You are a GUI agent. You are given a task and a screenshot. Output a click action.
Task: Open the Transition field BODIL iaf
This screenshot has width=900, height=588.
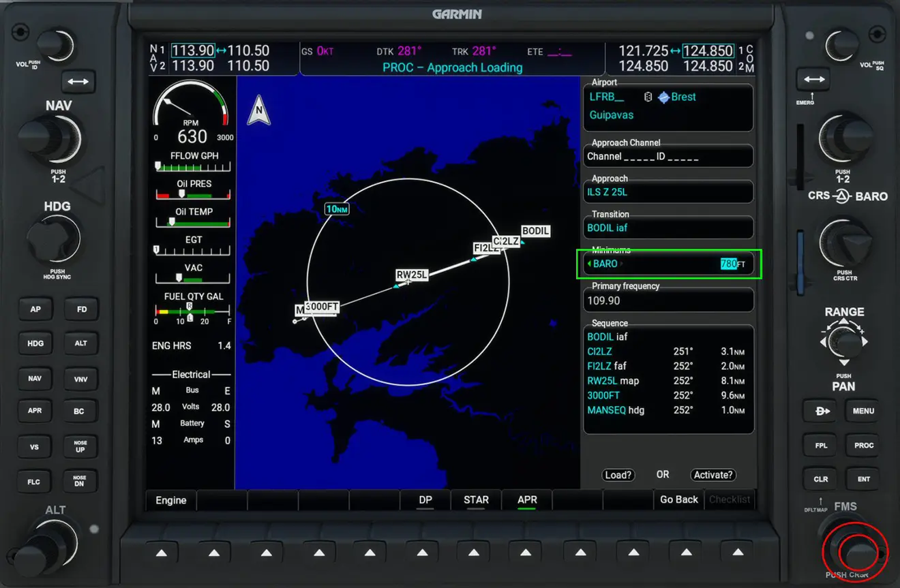pyautogui.click(x=668, y=228)
